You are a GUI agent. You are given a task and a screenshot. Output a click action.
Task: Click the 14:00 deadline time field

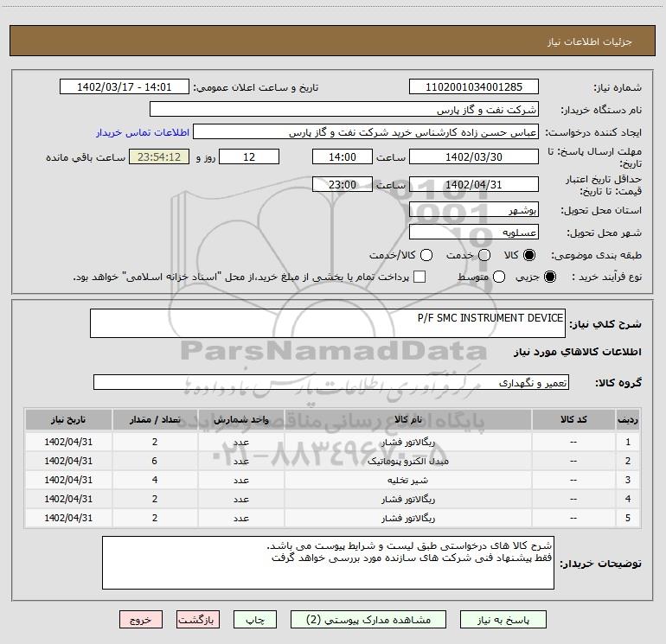(343, 156)
